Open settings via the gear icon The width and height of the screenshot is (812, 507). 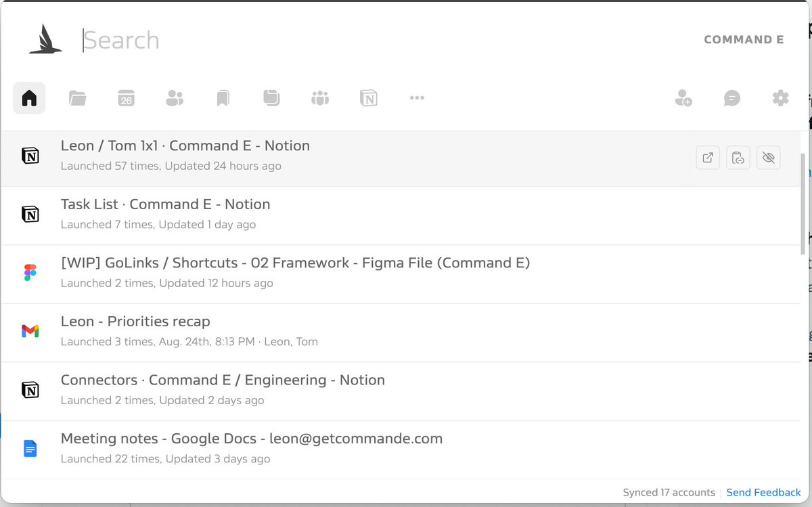coord(780,98)
